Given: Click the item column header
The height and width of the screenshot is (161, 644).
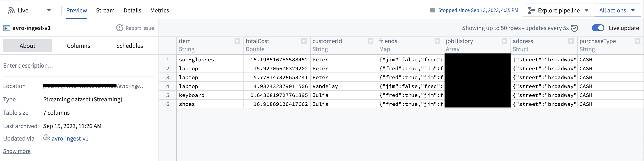Looking at the screenshot, I should [x=210, y=45].
